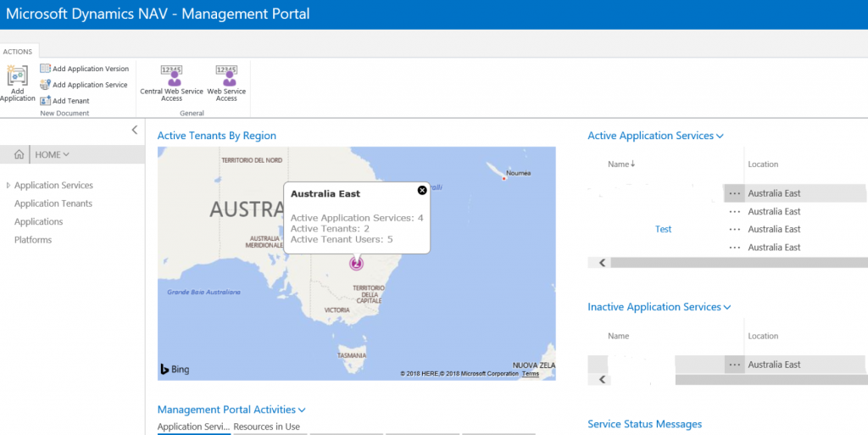Expand Application Services tree node

(x=8, y=186)
